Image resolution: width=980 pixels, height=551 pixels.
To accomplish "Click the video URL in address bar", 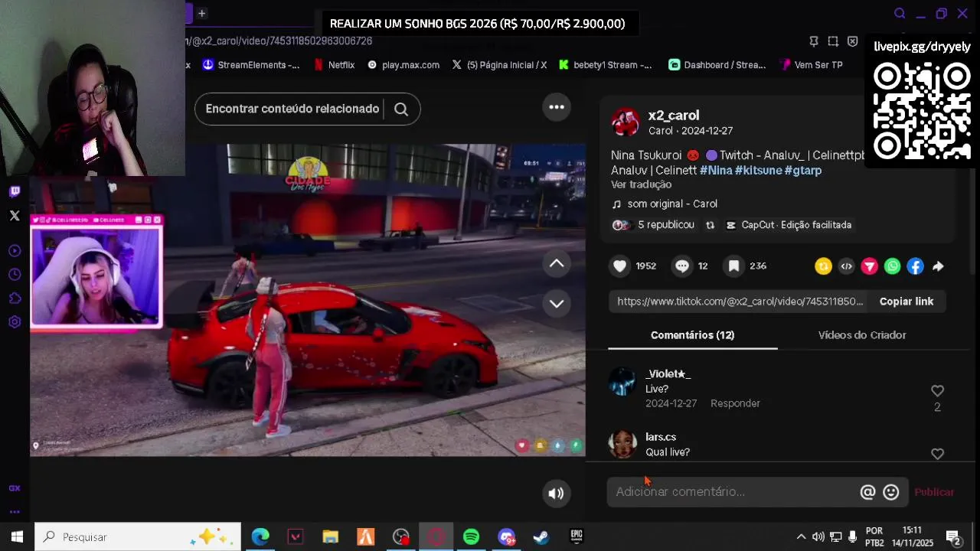I will (x=279, y=41).
